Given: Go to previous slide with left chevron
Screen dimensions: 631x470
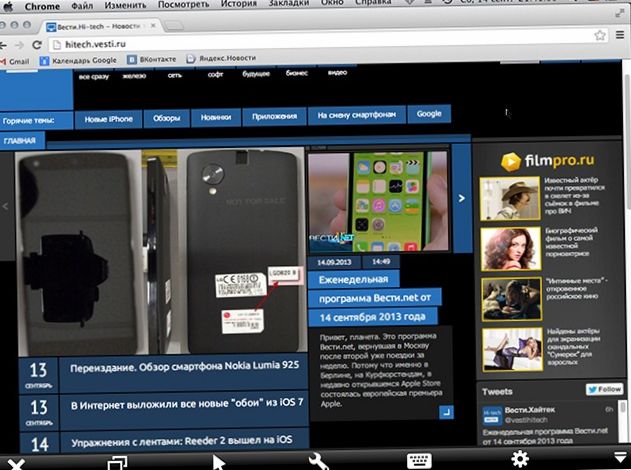Looking at the screenshot, I should [5, 206].
